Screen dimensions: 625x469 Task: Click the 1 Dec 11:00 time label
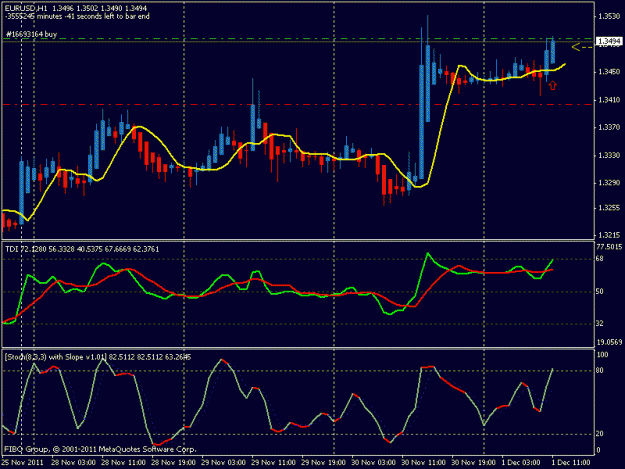click(571, 463)
